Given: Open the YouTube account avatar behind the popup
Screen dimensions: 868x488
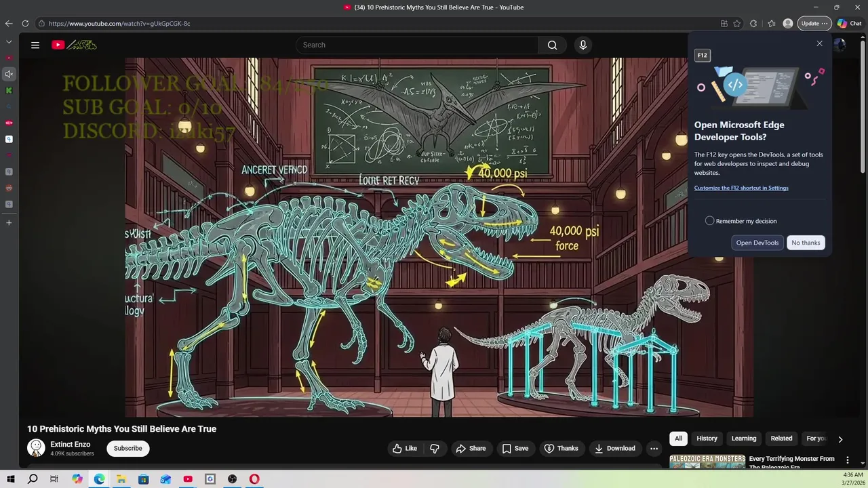Looking at the screenshot, I should tap(840, 45).
